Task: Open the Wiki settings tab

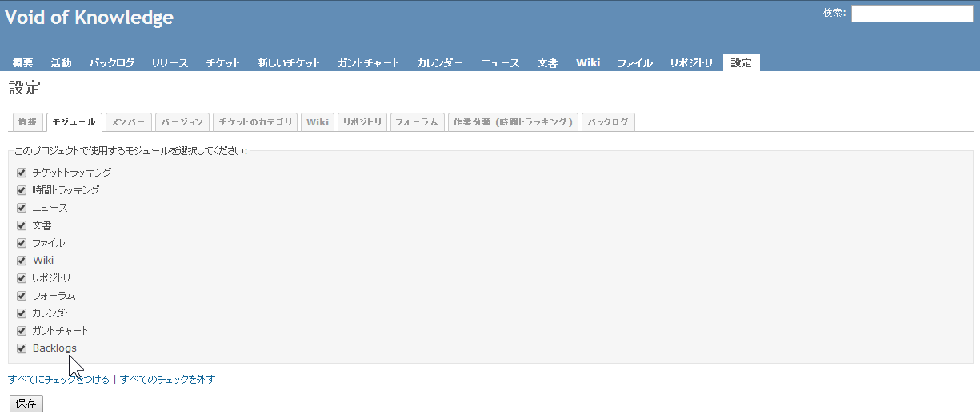Action: 318,122
